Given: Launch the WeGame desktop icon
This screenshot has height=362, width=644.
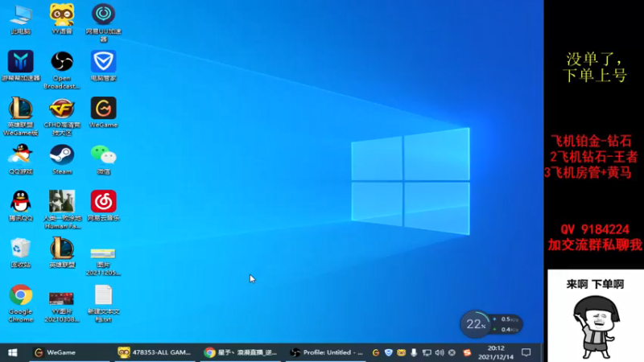Looking at the screenshot, I should (103, 113).
